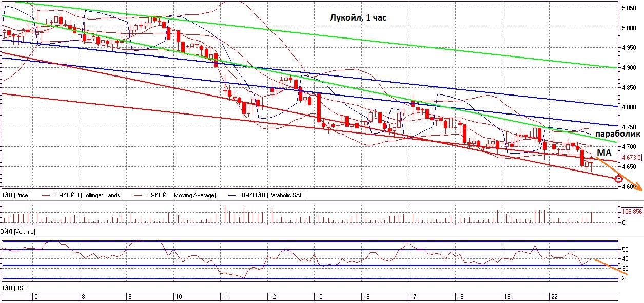Click date label 17 on time axis

[x=414, y=297]
